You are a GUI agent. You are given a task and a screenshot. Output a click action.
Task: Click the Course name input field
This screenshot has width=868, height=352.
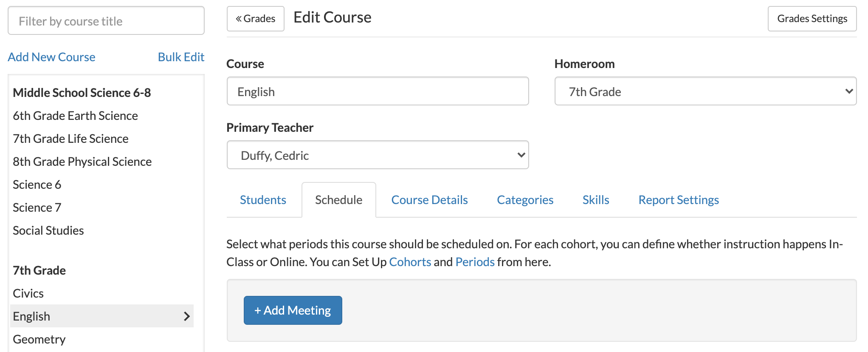click(378, 91)
